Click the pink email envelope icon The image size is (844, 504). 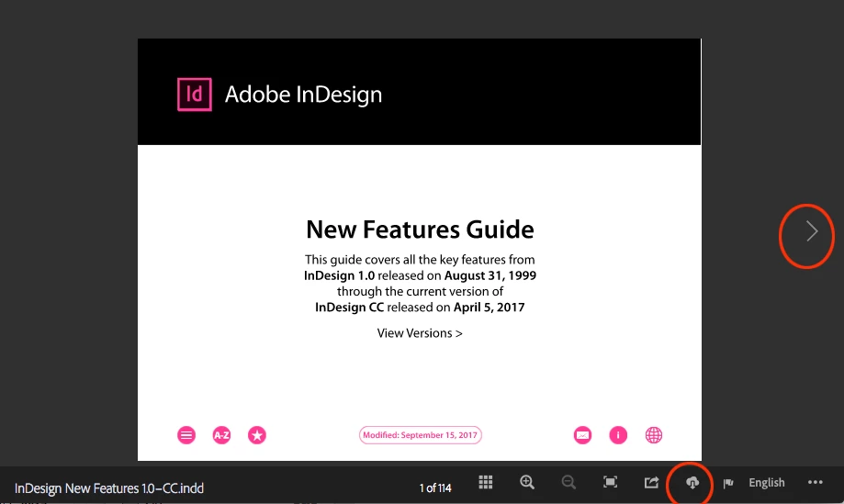coord(582,435)
